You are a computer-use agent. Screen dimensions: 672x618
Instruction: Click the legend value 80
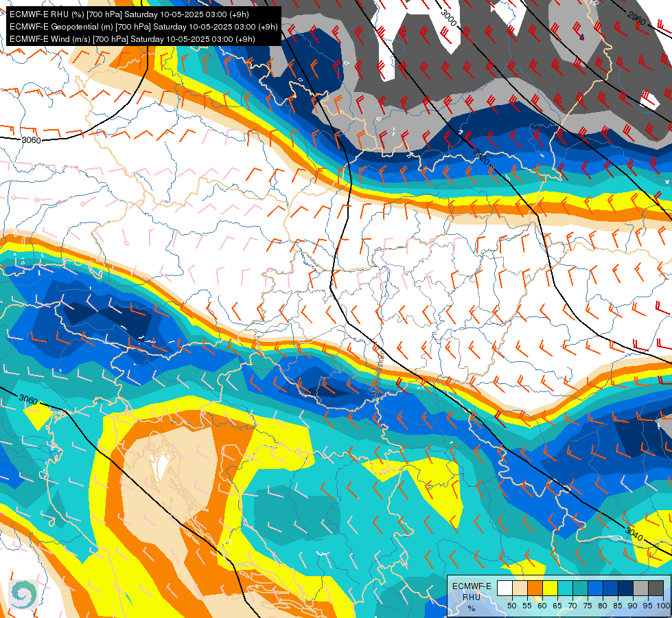point(603,606)
